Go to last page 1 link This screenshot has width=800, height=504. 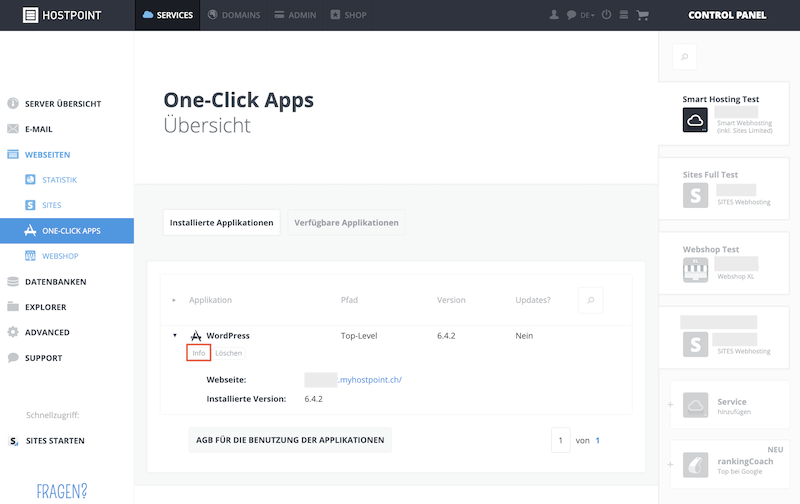[x=597, y=441]
